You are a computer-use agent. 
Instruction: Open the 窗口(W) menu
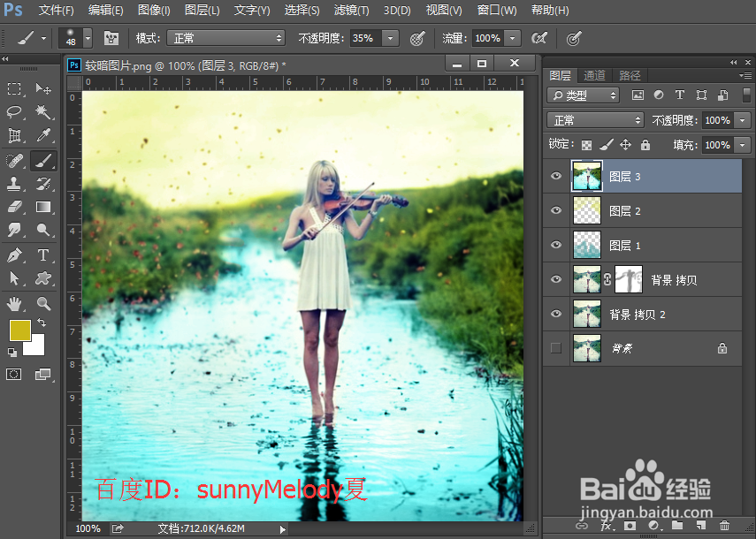tap(497, 10)
